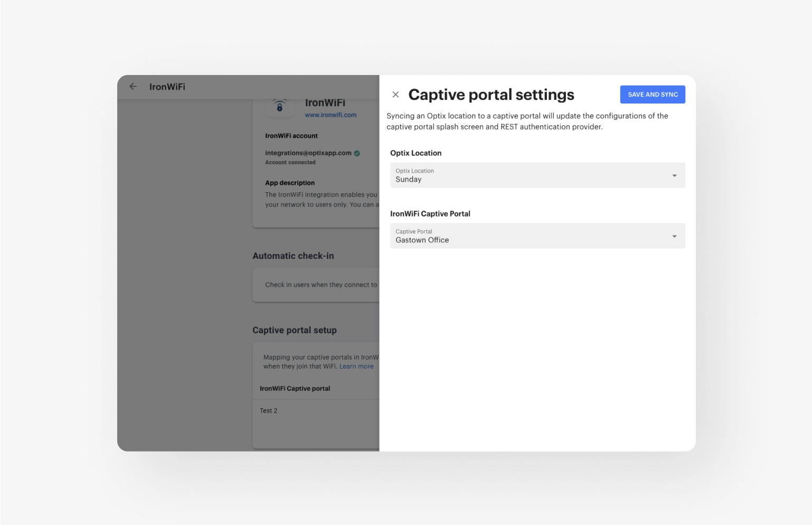
Task: Click the IronWiFi account label
Action: pyautogui.click(x=291, y=136)
